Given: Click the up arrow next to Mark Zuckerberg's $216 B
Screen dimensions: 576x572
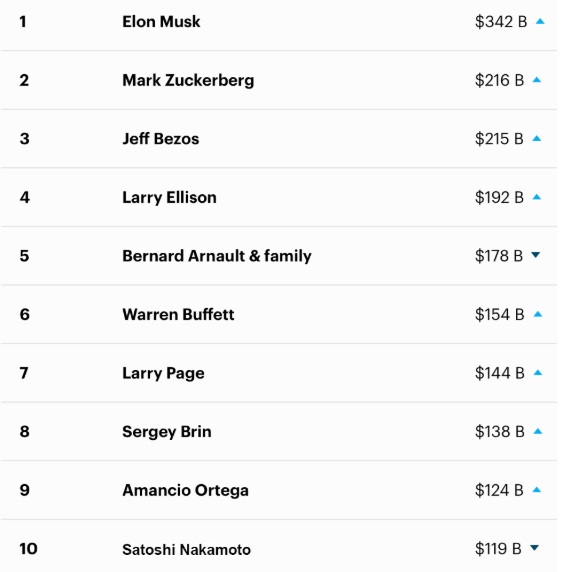Looking at the screenshot, I should tap(537, 80).
